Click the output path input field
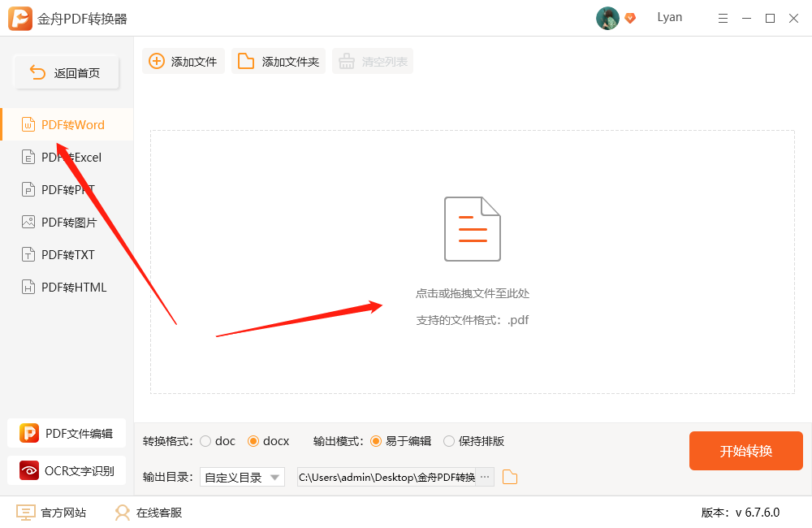The width and height of the screenshot is (812, 528). (387, 477)
